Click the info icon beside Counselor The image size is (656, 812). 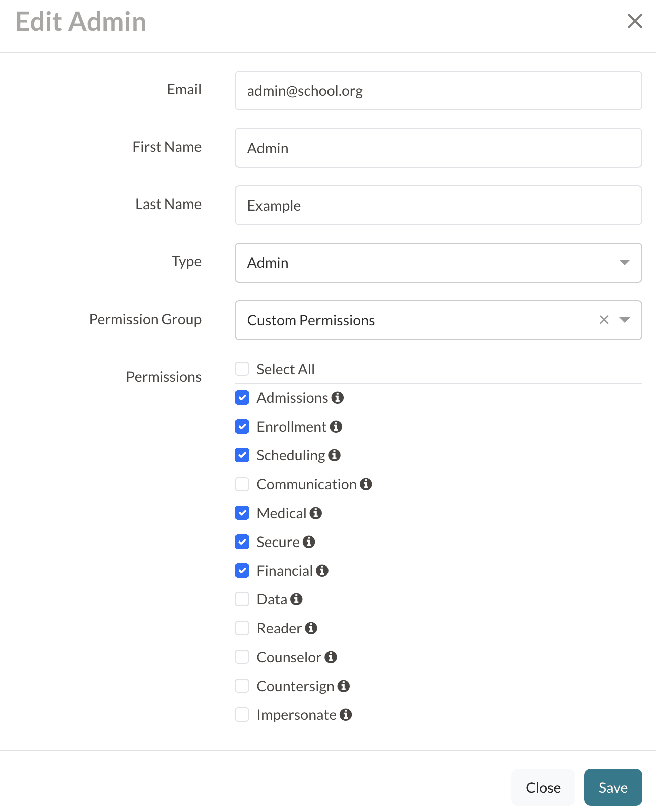[331, 657]
